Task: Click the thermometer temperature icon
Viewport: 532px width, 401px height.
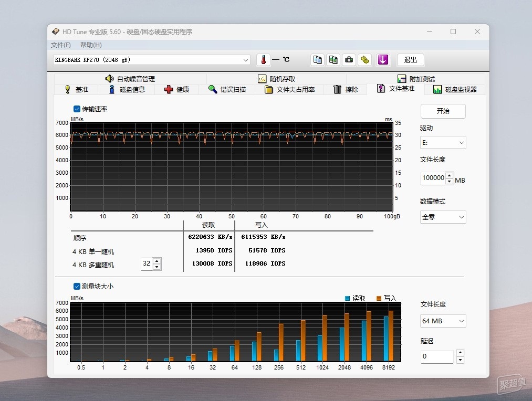Action: point(263,60)
